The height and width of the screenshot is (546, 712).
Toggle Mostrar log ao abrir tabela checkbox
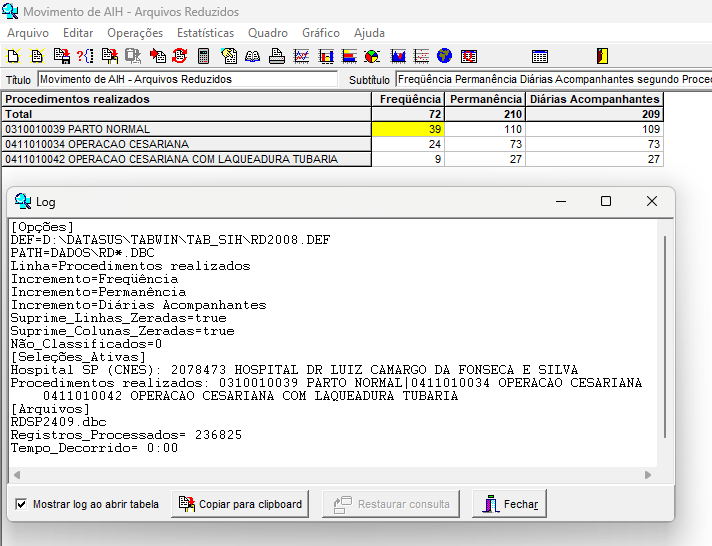coord(21,504)
